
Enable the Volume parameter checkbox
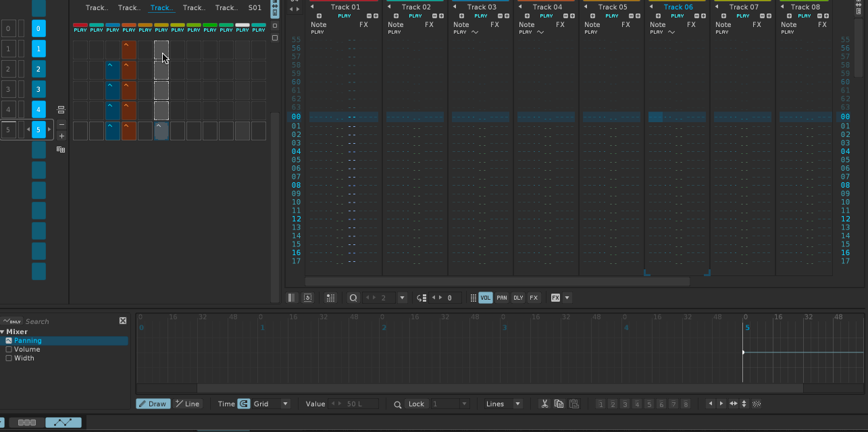point(9,350)
